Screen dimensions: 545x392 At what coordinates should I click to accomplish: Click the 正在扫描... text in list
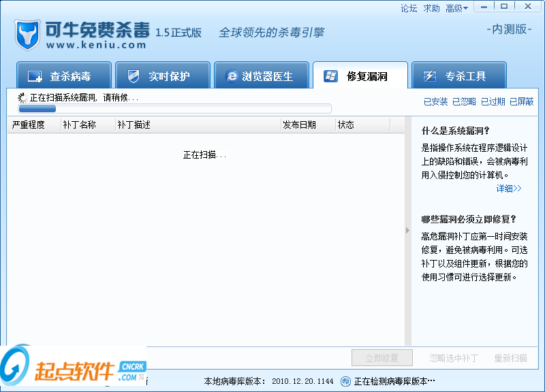click(x=205, y=155)
